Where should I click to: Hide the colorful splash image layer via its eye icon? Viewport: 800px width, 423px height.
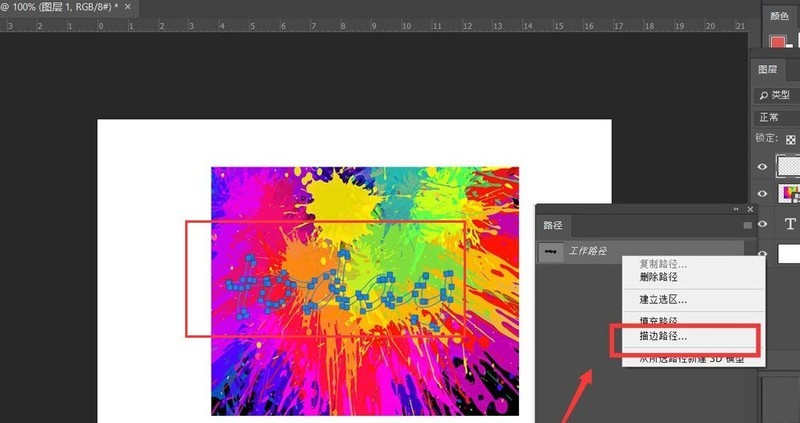click(x=762, y=194)
